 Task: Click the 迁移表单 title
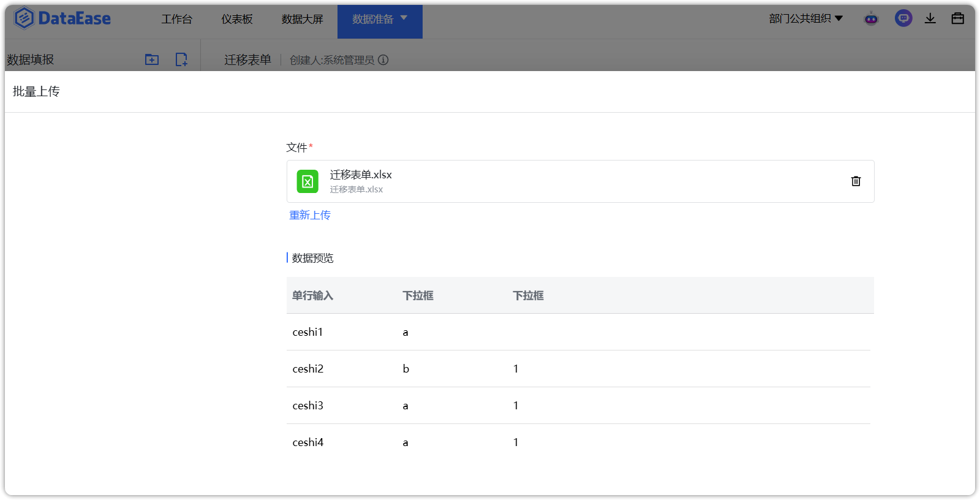coord(247,59)
